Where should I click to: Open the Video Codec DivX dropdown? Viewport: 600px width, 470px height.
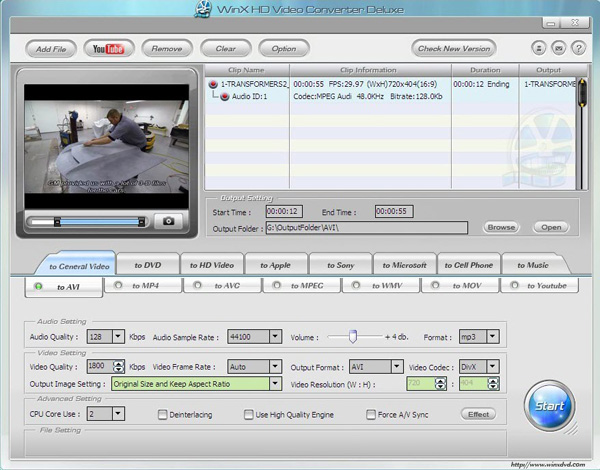[492, 367]
